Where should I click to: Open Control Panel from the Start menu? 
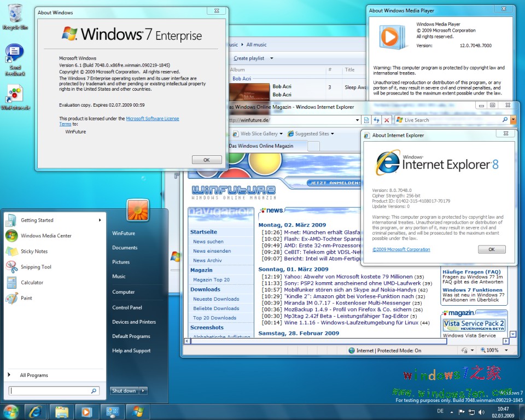127,307
